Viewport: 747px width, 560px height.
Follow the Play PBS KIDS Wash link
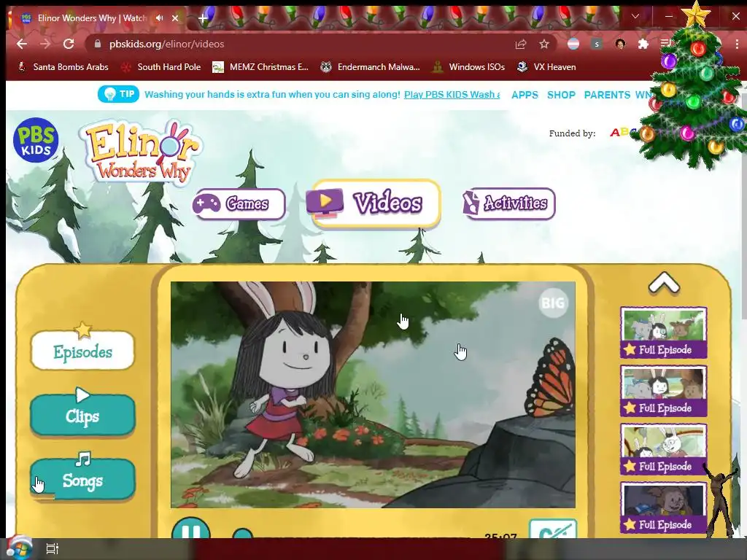[452, 94]
